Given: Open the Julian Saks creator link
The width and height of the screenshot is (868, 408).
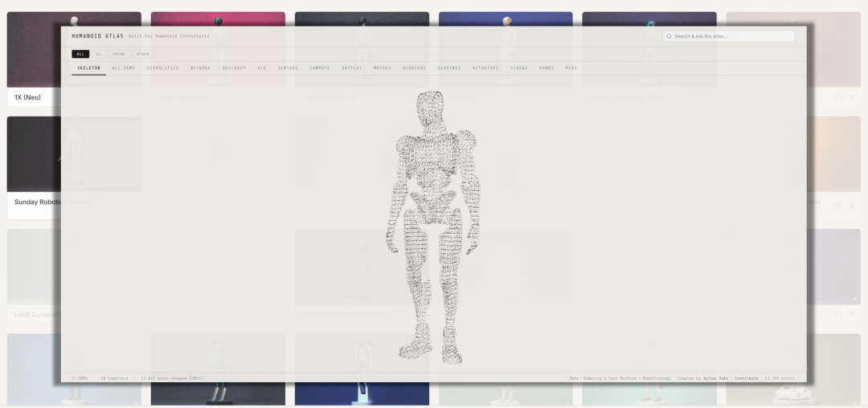Looking at the screenshot, I should pos(714,377).
